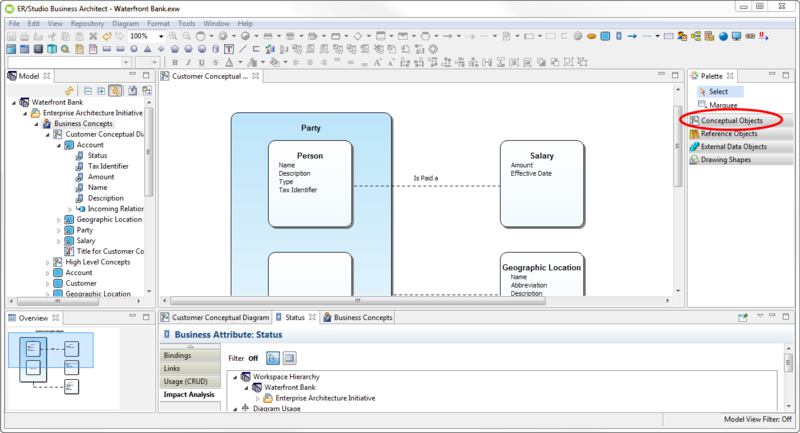Click the refresh arrows icon in Model panel
800x433 pixels.
(69, 91)
